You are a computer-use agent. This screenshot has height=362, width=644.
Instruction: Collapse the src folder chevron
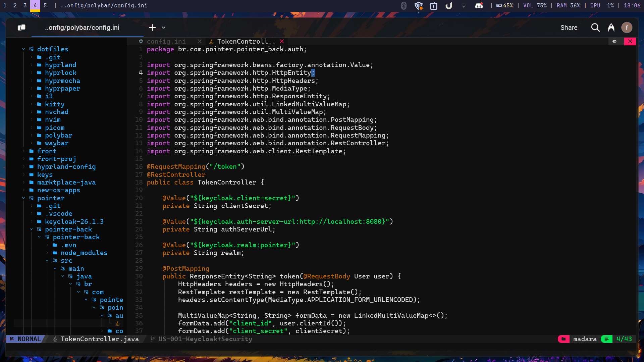(47, 261)
